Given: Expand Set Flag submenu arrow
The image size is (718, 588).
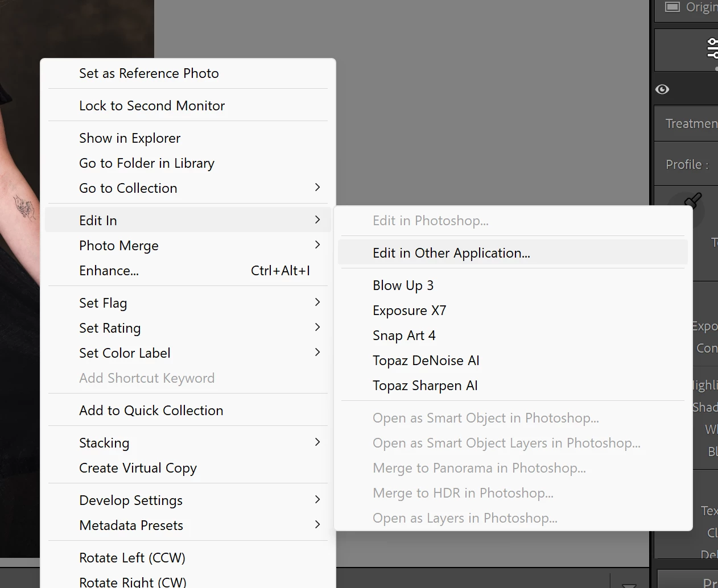Looking at the screenshot, I should (317, 302).
